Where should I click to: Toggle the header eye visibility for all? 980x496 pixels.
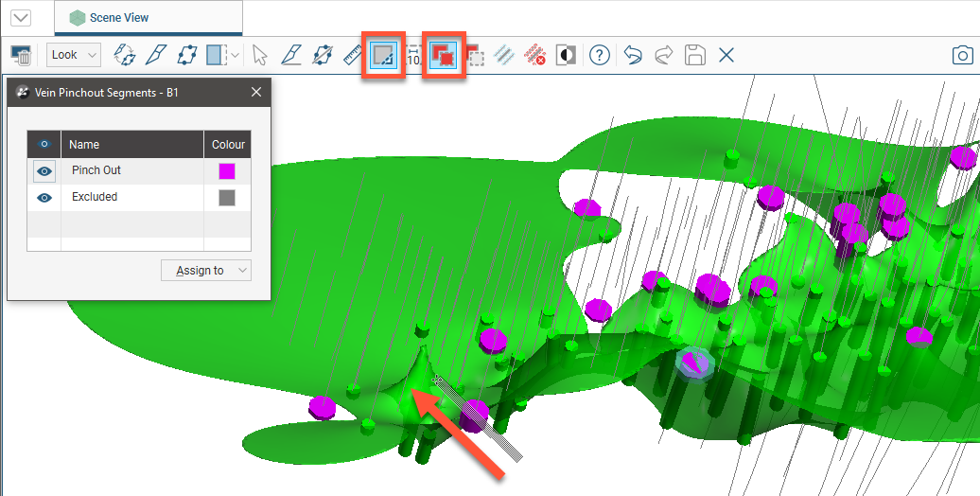pyautogui.click(x=44, y=145)
